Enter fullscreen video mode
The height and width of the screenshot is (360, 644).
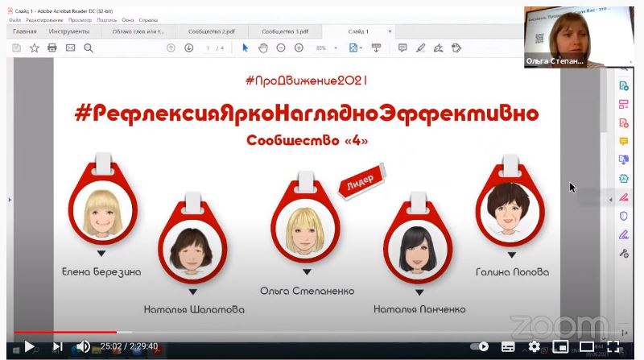[x=614, y=347]
